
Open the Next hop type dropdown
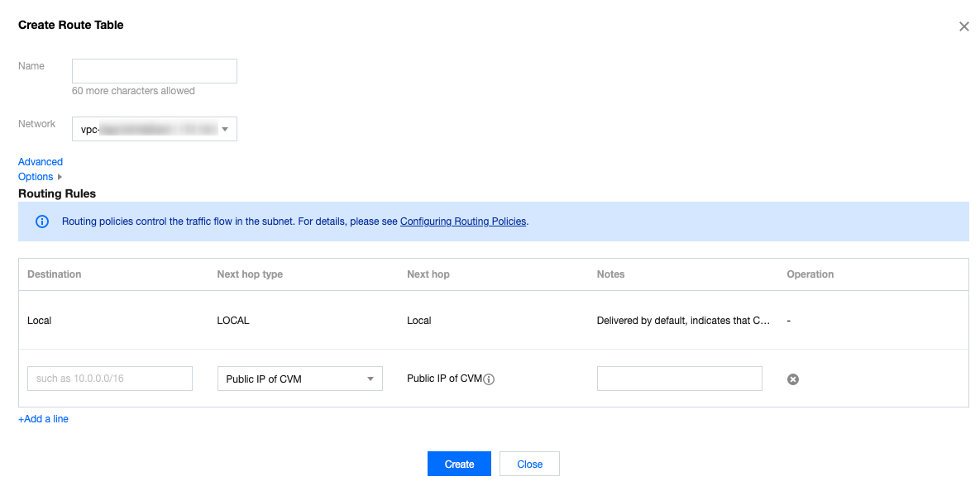[x=299, y=379]
